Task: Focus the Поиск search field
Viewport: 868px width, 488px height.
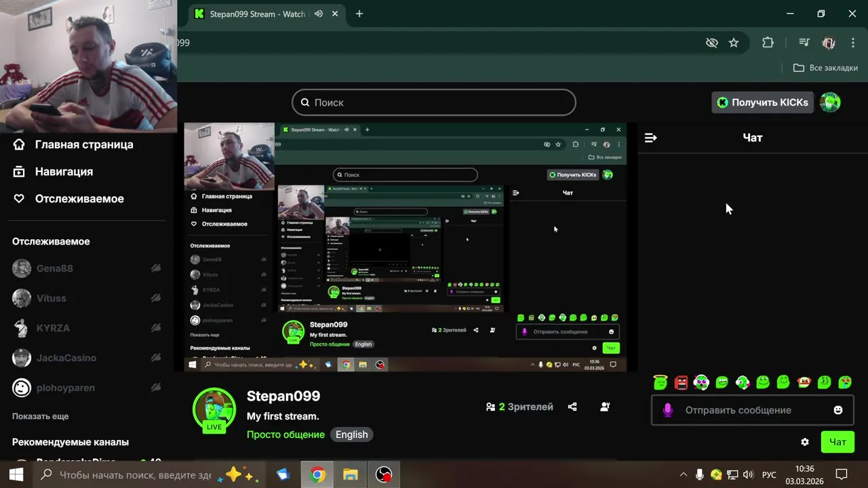Action: point(434,102)
